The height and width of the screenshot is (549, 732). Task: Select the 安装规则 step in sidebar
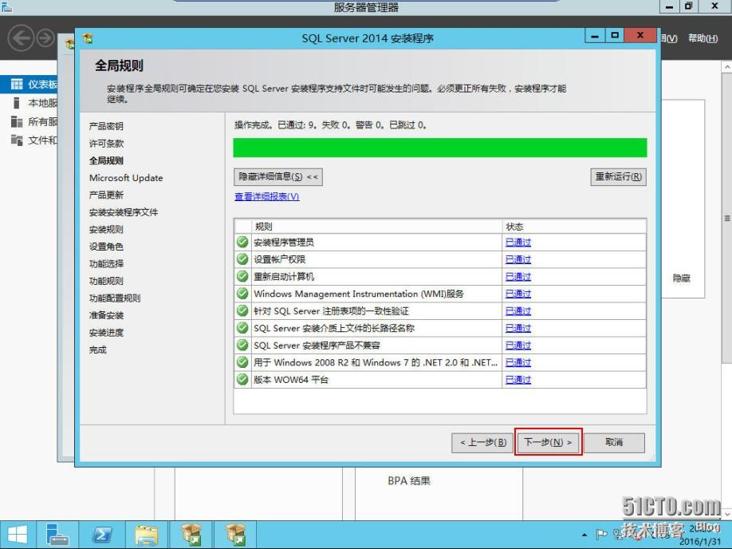coord(106,229)
